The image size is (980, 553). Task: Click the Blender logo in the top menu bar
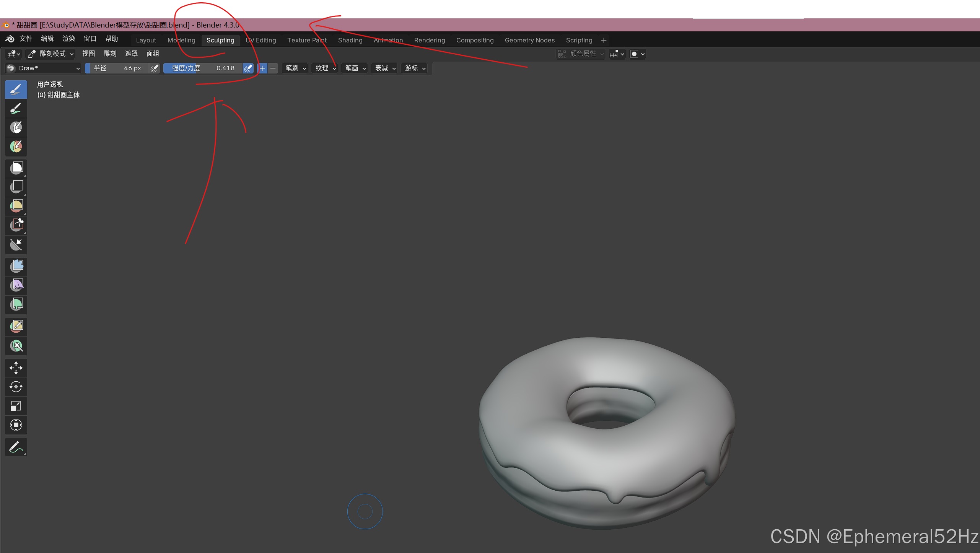click(10, 39)
